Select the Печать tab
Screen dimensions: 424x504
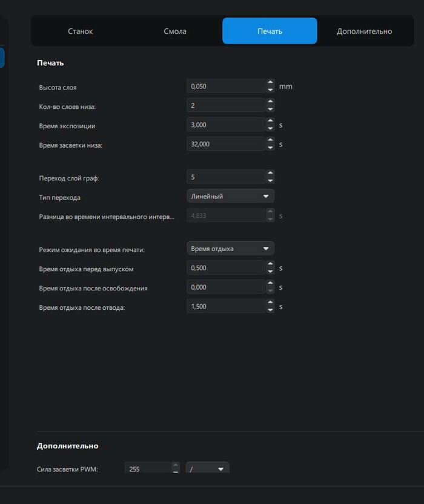(x=270, y=31)
